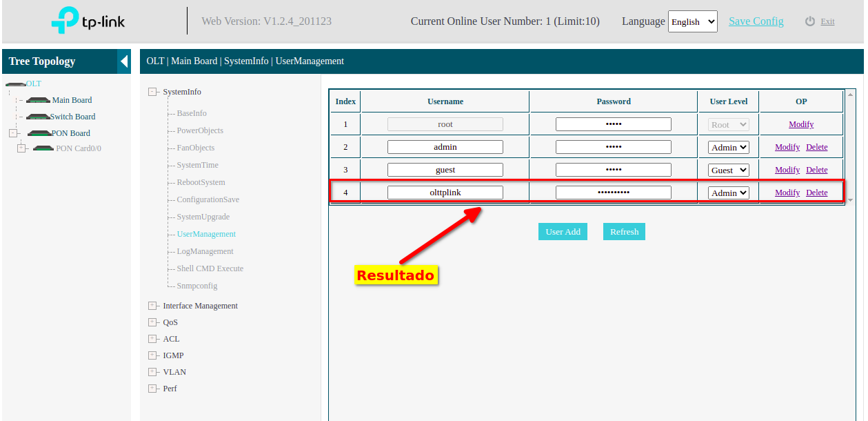This screenshot has height=421, width=868.
Task: Click the Switch Board device icon
Action: pyautogui.click(x=38, y=117)
